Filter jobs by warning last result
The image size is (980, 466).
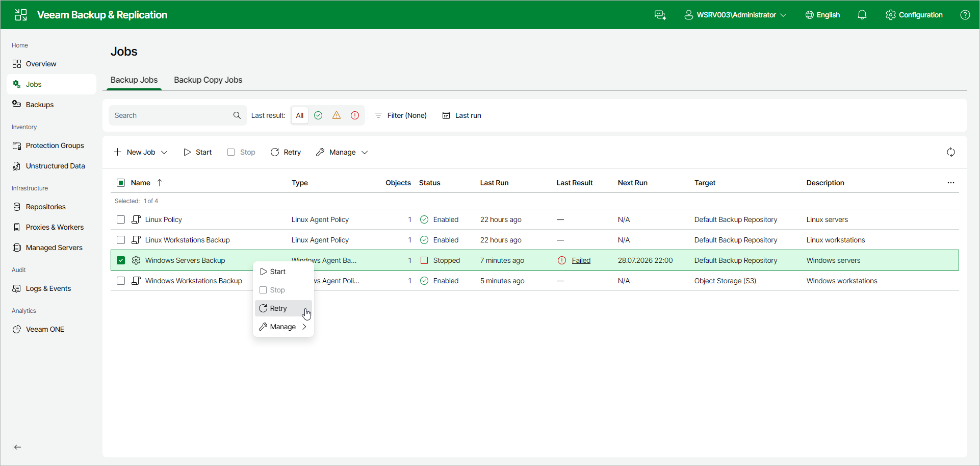[x=337, y=115]
